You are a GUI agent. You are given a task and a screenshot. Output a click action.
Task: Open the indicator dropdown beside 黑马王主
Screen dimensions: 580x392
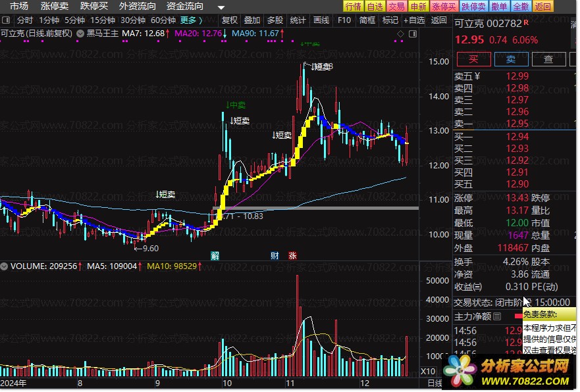80,34
